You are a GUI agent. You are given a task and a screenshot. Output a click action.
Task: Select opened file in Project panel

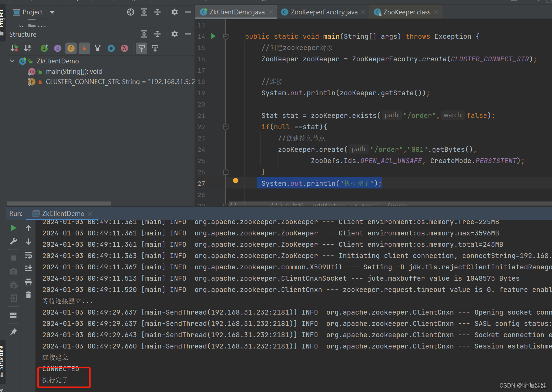tap(131, 12)
